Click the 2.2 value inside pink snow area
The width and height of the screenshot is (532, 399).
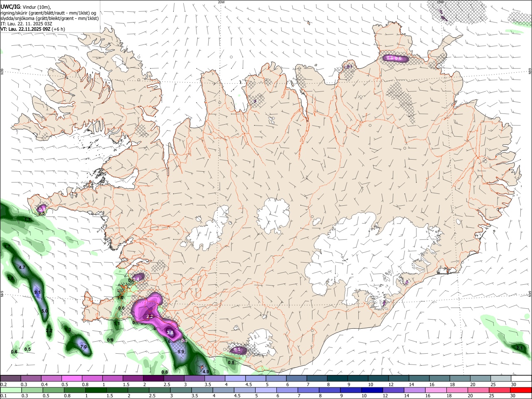coord(150,317)
